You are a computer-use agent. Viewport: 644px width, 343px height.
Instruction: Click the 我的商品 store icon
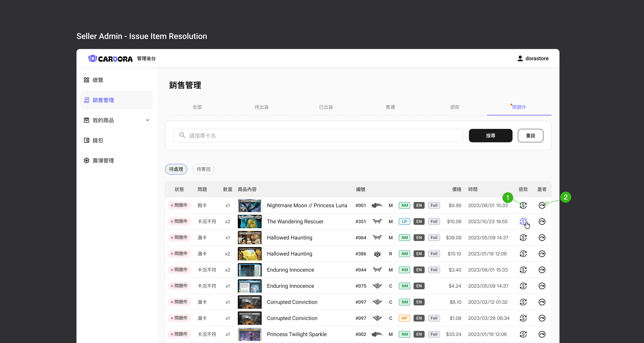point(87,120)
